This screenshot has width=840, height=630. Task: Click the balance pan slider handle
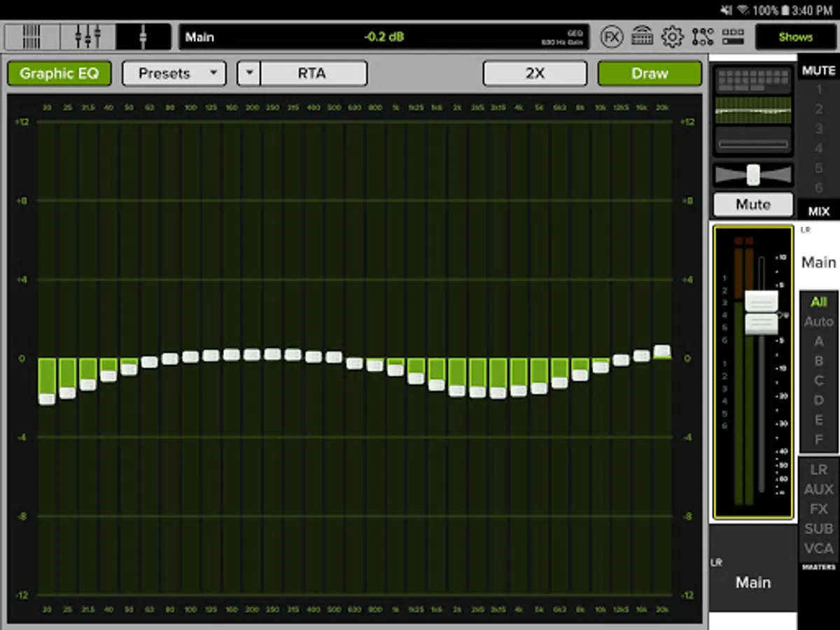[x=753, y=174]
